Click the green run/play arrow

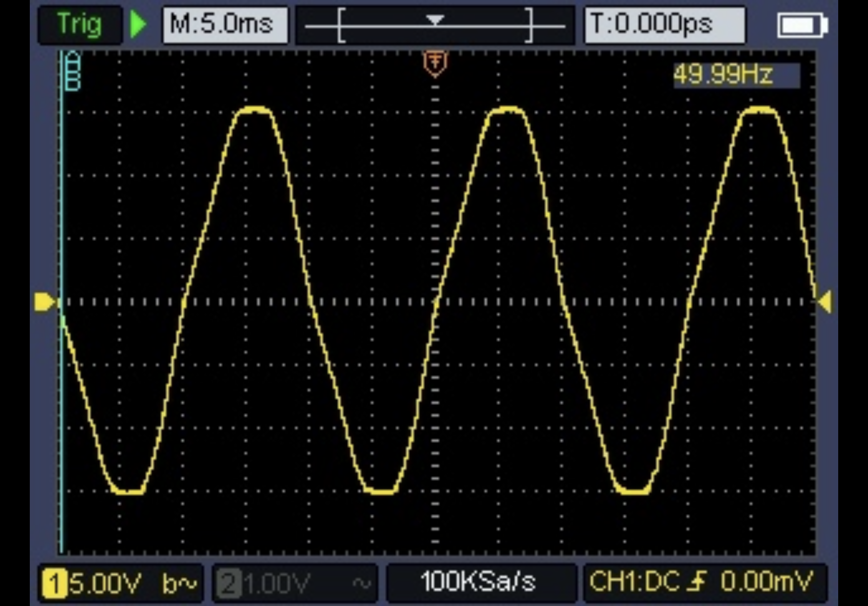tap(138, 25)
